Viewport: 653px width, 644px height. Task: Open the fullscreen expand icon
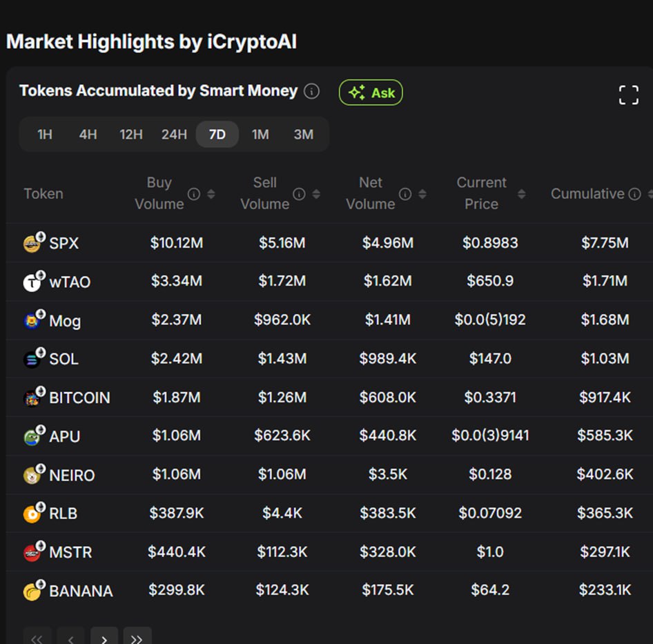click(x=628, y=95)
